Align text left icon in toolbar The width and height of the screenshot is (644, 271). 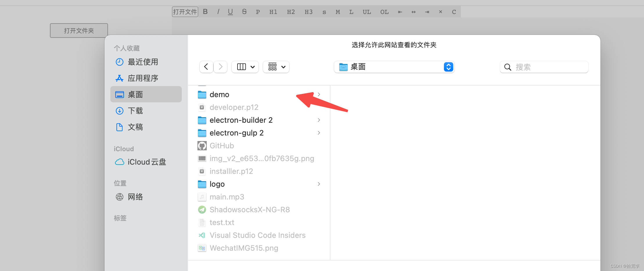400,12
